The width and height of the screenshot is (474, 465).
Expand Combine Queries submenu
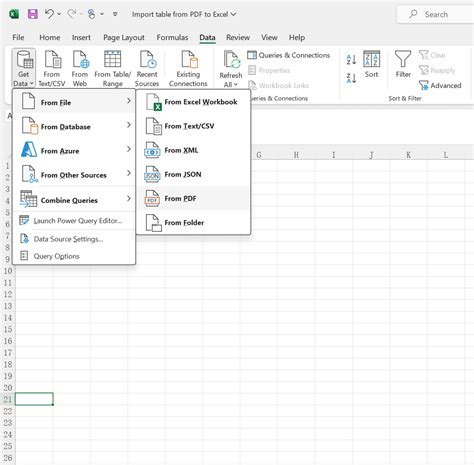point(74,200)
